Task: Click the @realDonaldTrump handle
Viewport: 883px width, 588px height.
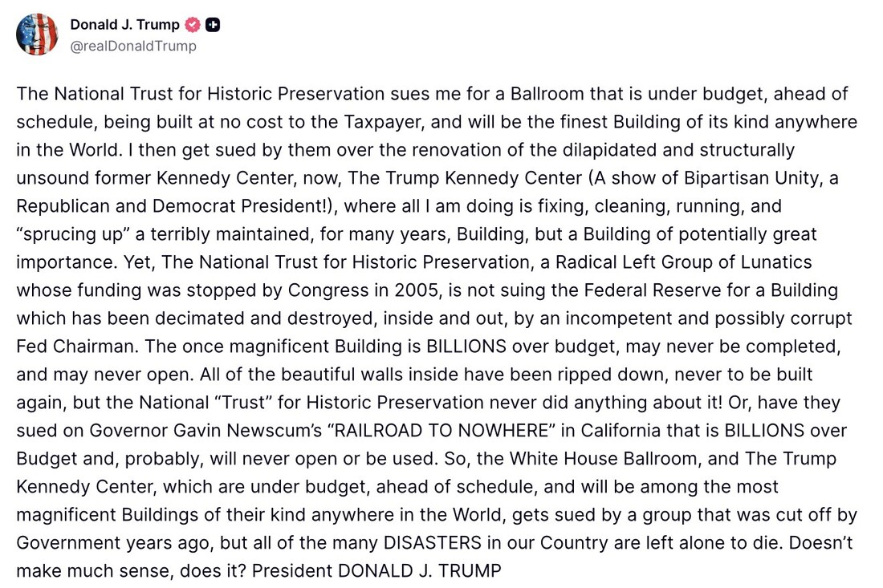Action: [133, 46]
